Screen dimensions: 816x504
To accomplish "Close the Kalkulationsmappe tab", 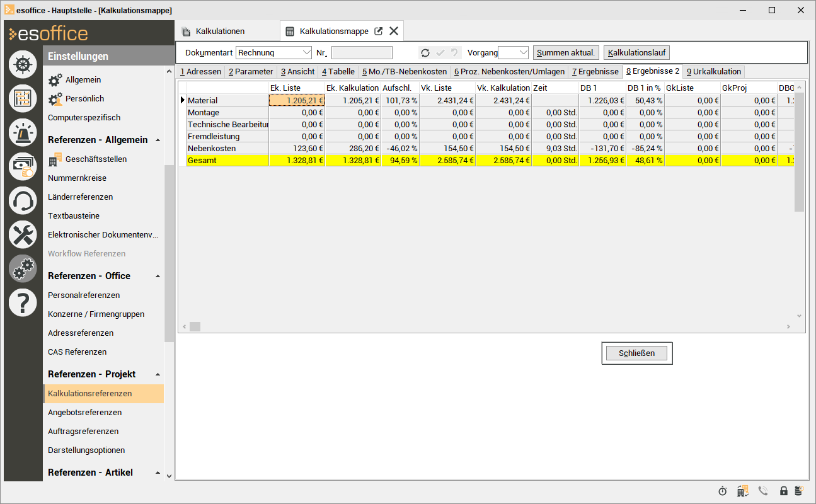I will click(394, 31).
